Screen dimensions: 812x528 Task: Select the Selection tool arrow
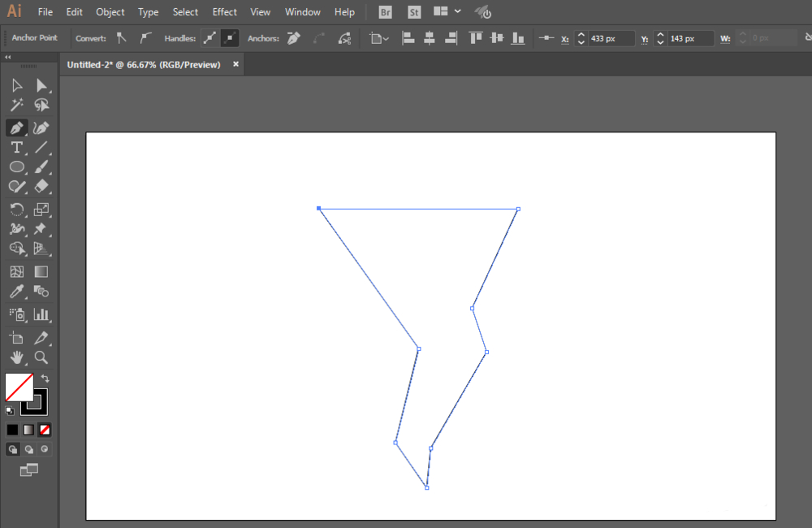pyautogui.click(x=16, y=85)
